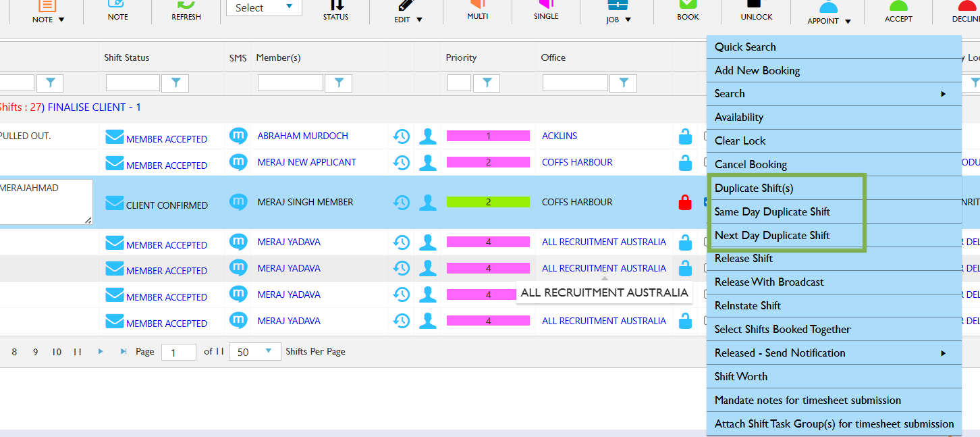
Task: Open ABRAHAM MURDOCH member link
Action: pyautogui.click(x=302, y=136)
